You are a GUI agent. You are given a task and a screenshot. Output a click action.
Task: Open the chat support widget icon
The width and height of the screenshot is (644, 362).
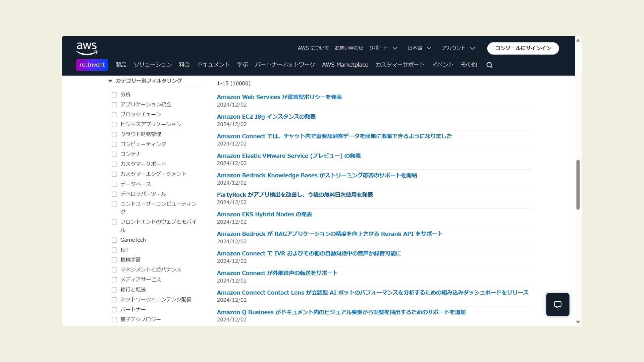click(557, 304)
